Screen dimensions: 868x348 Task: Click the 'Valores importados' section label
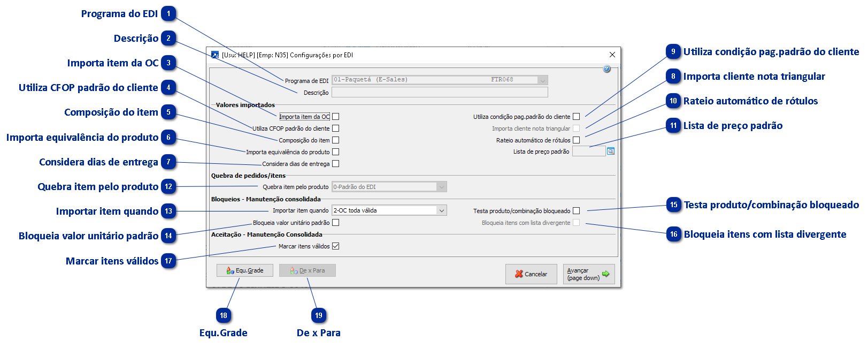click(245, 105)
